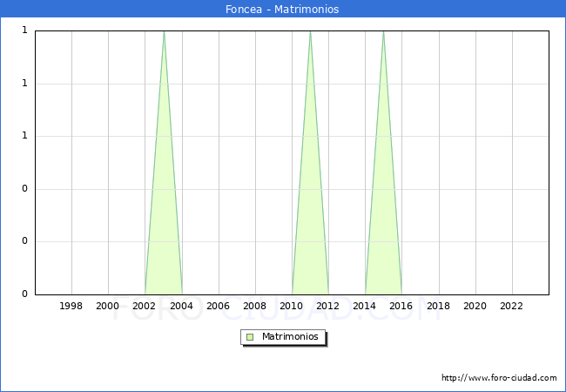Click the 2010 x-axis label
566x392 pixels.
[x=292, y=306]
